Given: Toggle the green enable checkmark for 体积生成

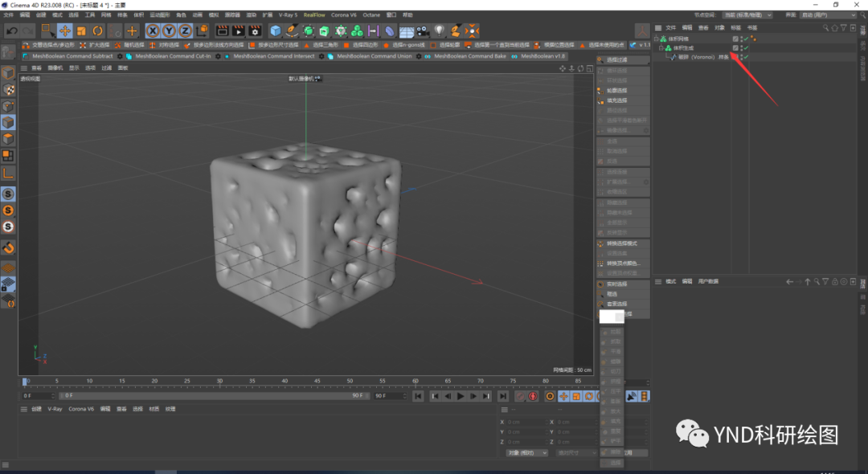Looking at the screenshot, I should 746,48.
